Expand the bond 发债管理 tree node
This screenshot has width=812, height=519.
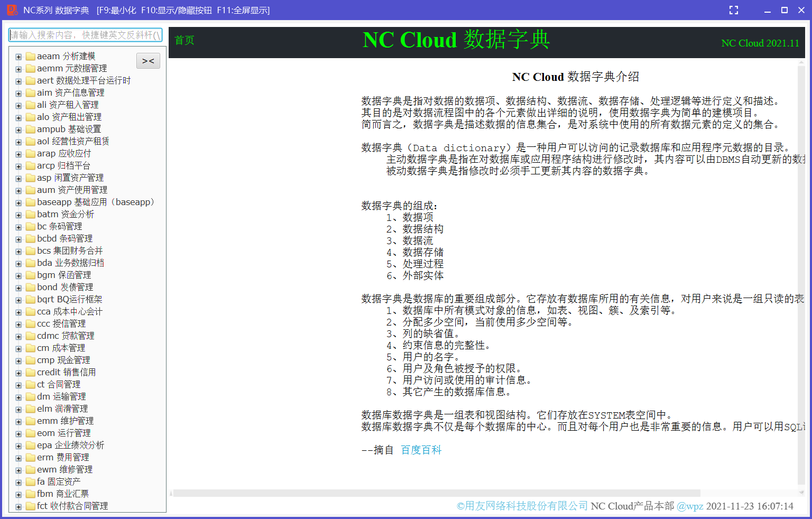point(19,287)
